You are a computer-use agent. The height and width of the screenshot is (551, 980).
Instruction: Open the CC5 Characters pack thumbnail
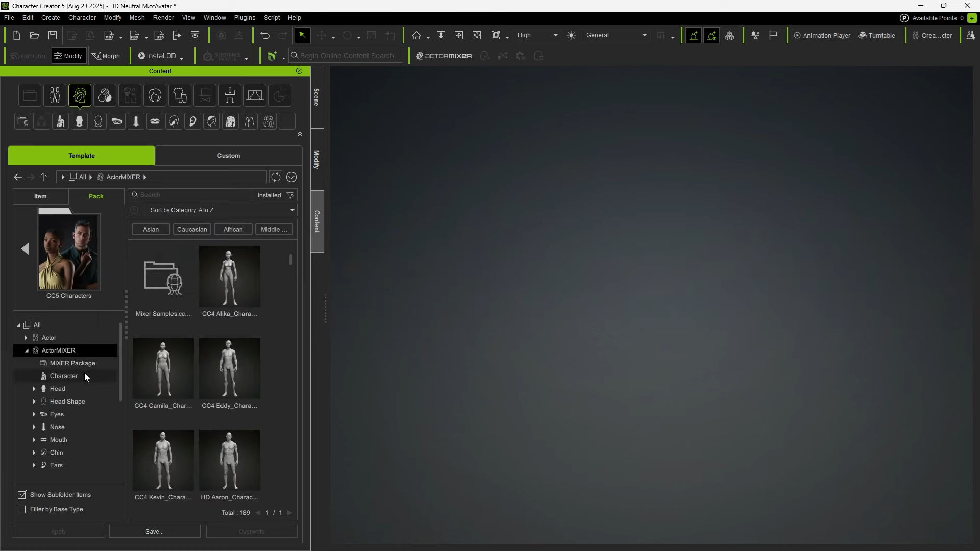[69, 252]
